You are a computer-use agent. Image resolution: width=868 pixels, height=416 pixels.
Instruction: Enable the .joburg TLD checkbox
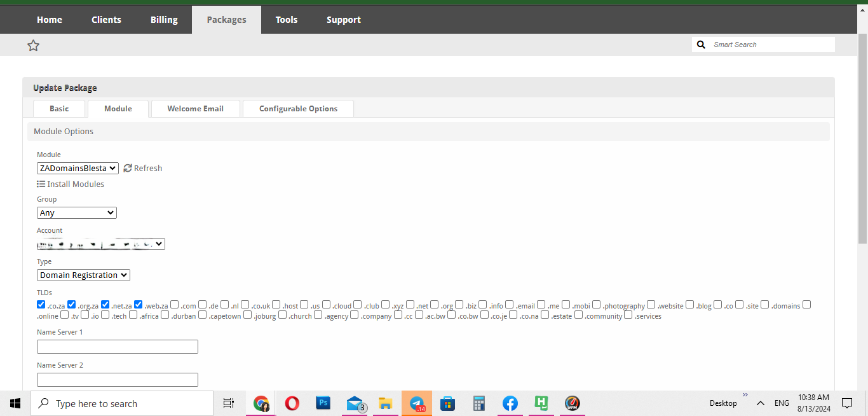248,315
